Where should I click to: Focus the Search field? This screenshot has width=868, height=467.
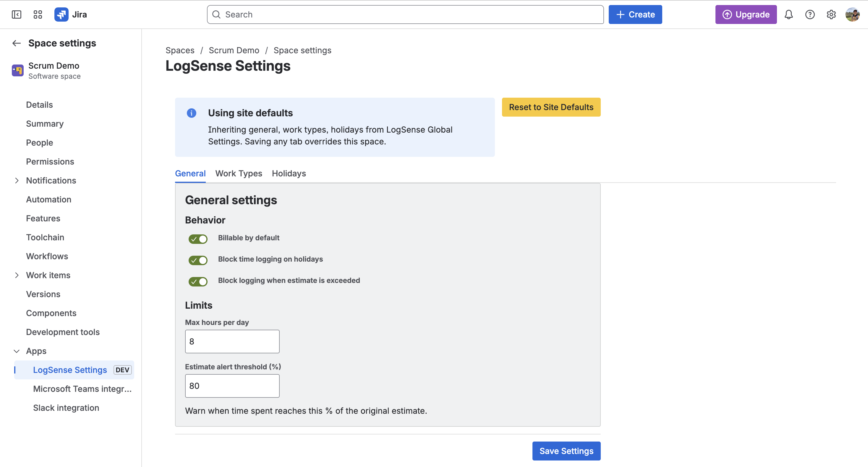pos(405,15)
